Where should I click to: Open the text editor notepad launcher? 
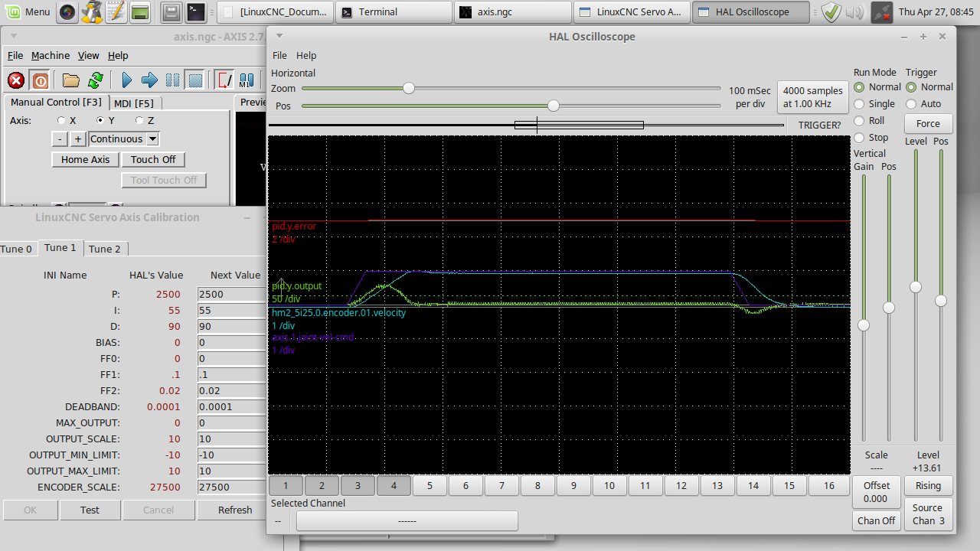pos(116,11)
